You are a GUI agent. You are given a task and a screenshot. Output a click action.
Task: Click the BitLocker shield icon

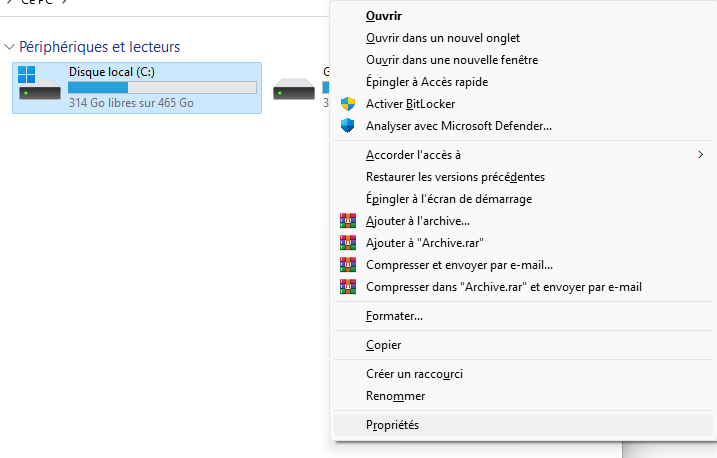348,104
